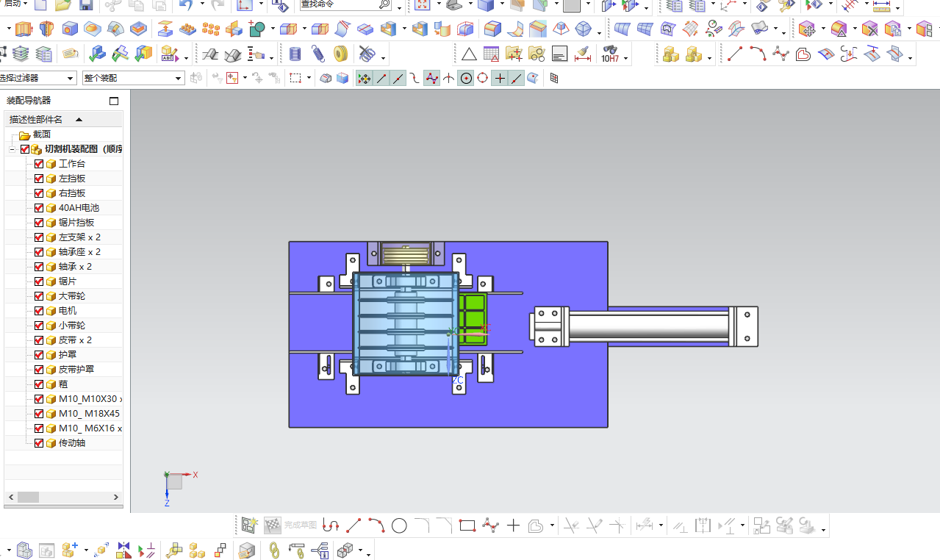Open the rectangle selection mode dropdown arrow
Image resolution: width=940 pixels, height=560 pixels.
[309, 78]
